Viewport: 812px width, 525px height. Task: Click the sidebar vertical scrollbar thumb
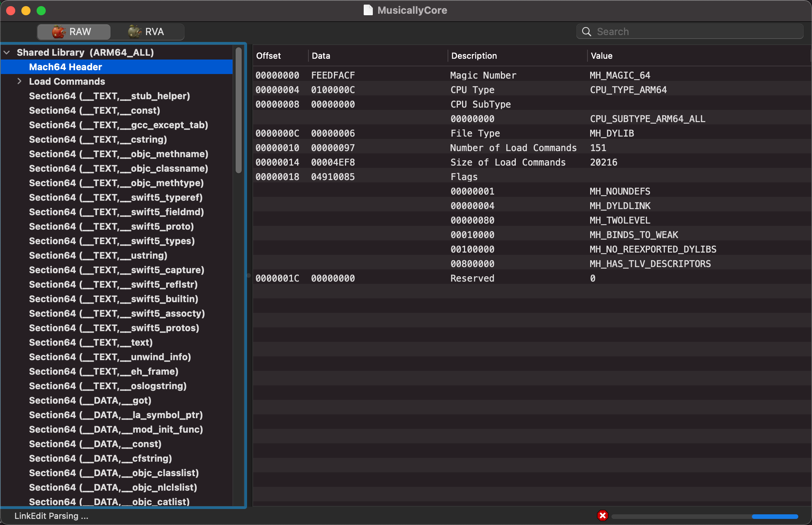click(239, 110)
